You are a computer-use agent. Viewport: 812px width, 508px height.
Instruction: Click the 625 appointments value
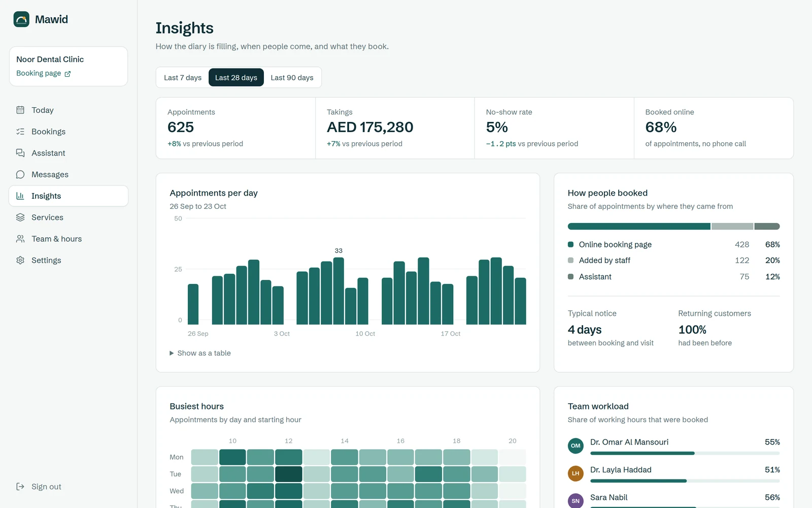[181, 127]
